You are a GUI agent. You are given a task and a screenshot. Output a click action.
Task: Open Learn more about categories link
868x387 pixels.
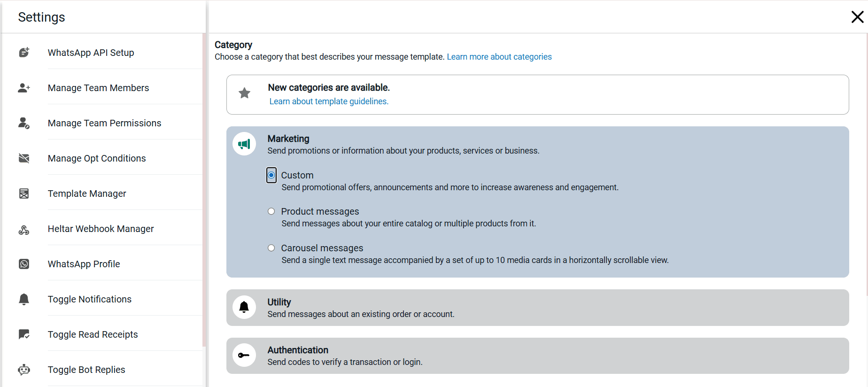click(x=499, y=57)
